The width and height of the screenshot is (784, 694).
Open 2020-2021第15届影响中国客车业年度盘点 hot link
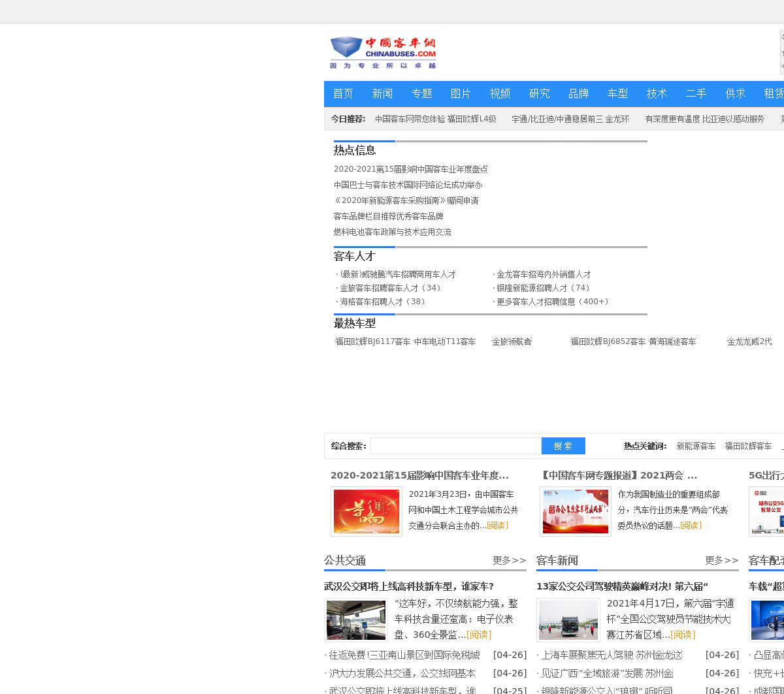tap(411, 169)
